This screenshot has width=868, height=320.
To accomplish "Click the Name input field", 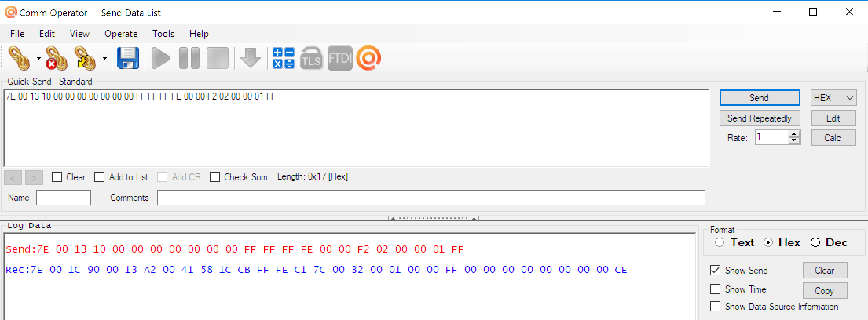I will 64,198.
